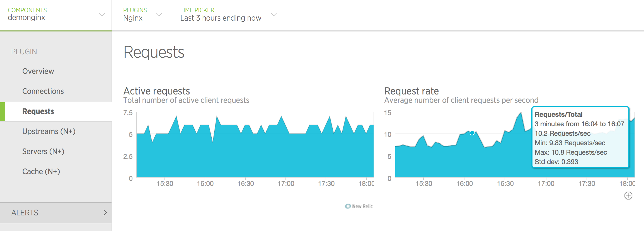The image size is (644, 231).
Task: Open Upstreams (N+) in sidebar
Action: coord(49,132)
